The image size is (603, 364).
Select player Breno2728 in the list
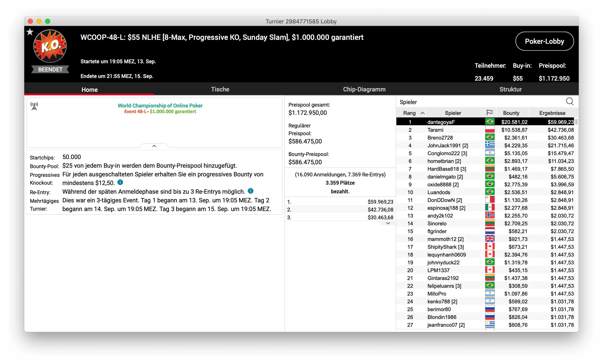tap(440, 138)
